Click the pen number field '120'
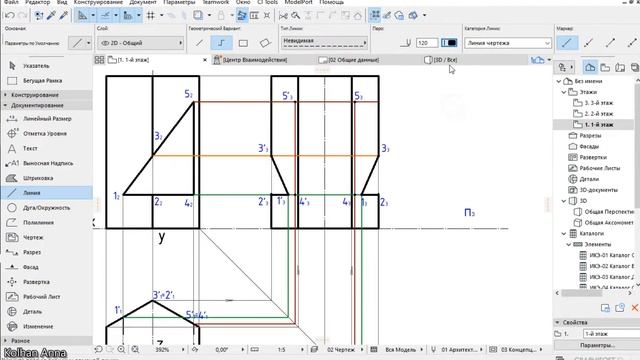 point(427,43)
